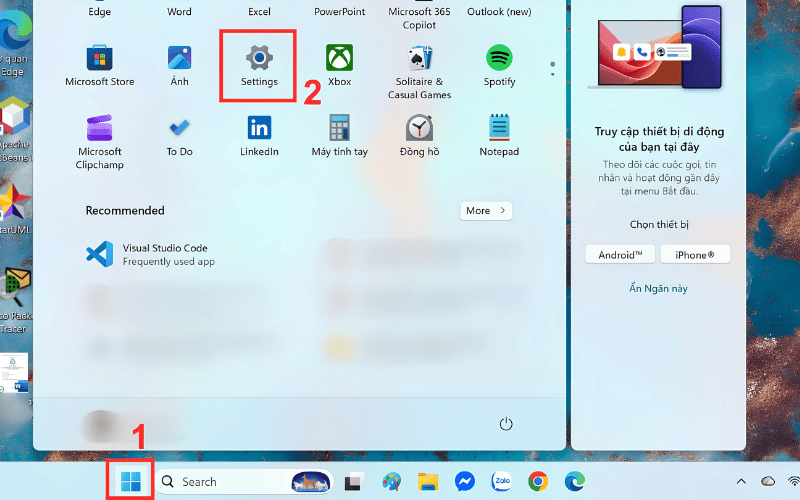800x500 pixels.
Task: Open the Microsoft Store app
Action: tap(99, 65)
